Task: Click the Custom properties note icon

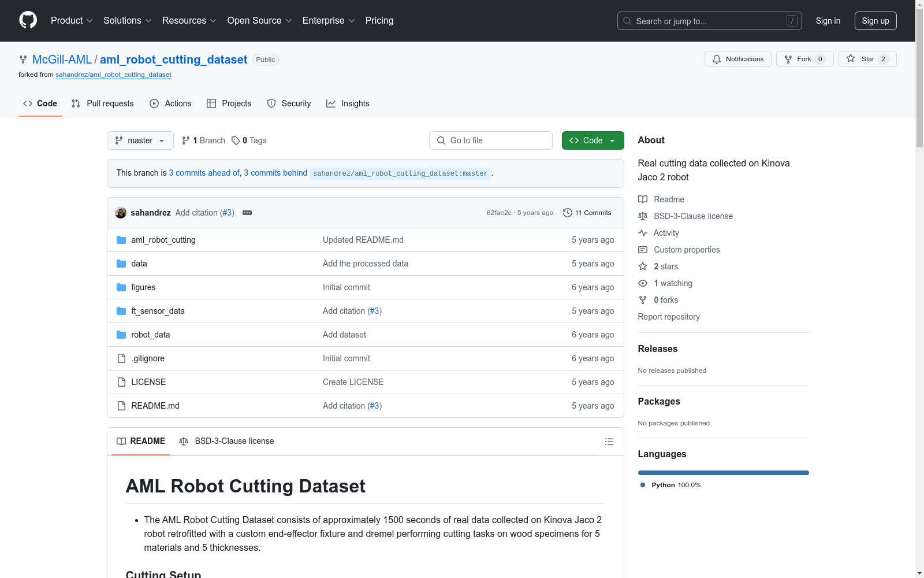Action: [643, 250]
